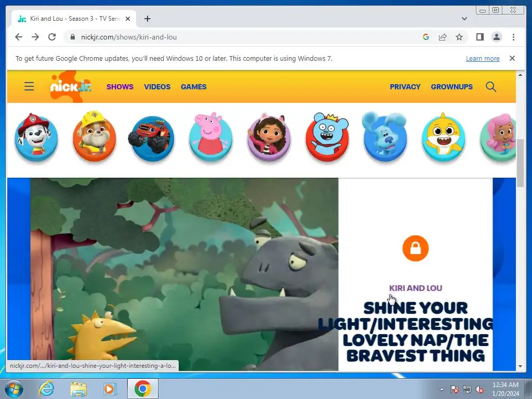Click the page vertical scrollbar thumb

point(520,163)
